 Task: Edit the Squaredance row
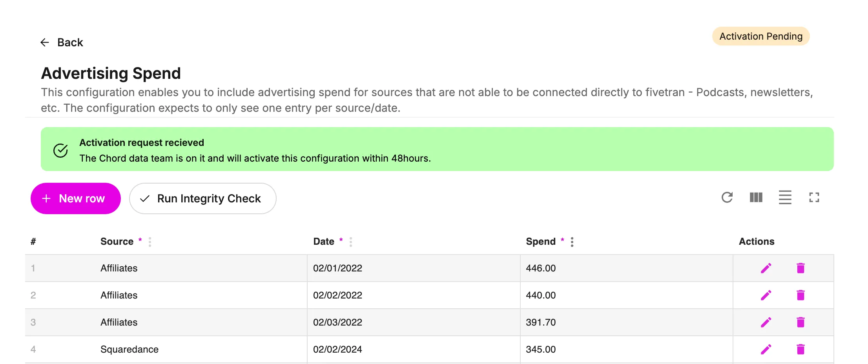[766, 349]
